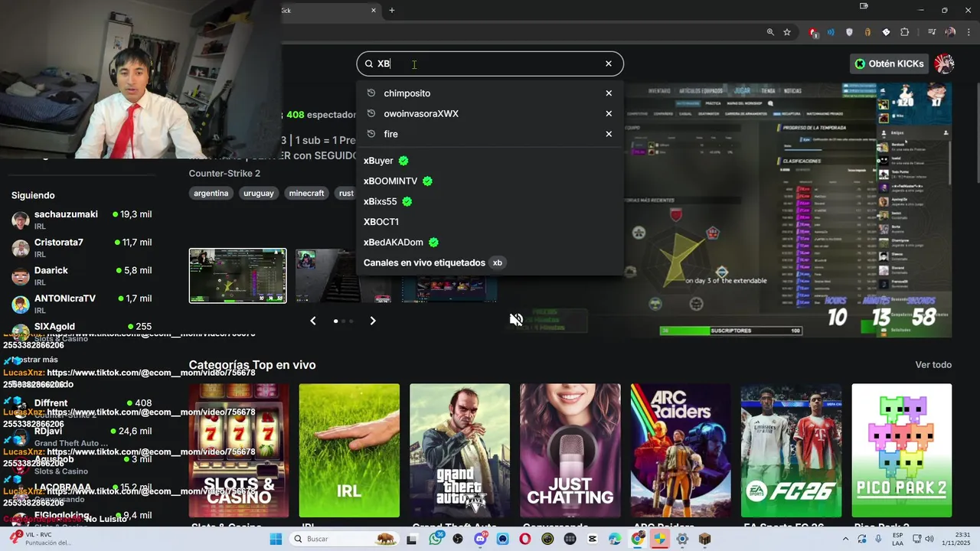The image size is (980, 551).
Task: Unmute the featured stream's muted speaker icon
Action: pos(517,319)
